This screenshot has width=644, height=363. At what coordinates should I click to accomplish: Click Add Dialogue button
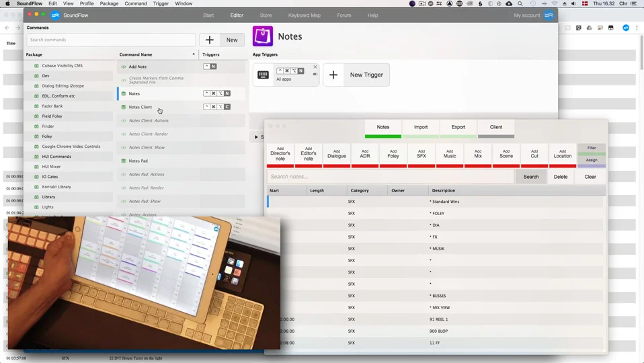337,155
